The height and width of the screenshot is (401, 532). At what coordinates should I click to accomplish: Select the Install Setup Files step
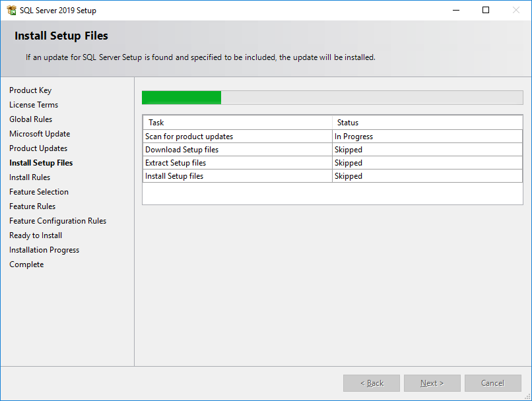(41, 163)
